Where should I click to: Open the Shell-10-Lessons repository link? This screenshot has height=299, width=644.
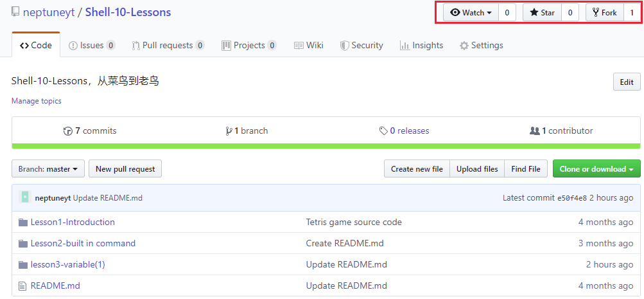click(x=128, y=12)
